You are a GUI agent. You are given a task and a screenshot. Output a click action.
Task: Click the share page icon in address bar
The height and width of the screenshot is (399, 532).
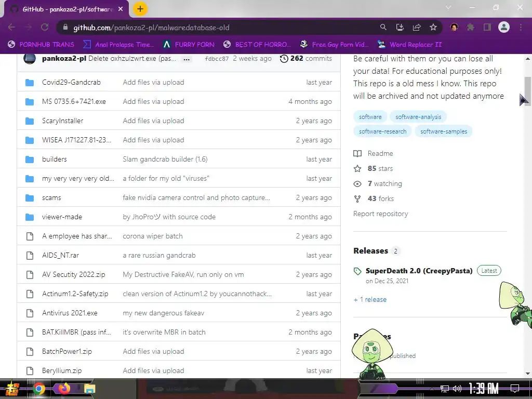point(417,27)
